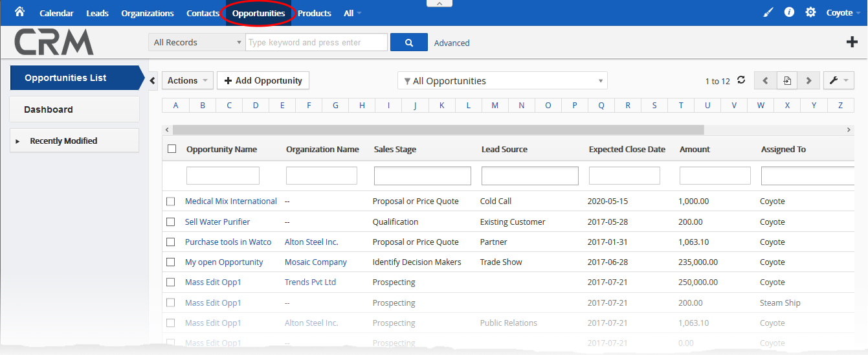Open the settings gear icon

pyautogui.click(x=810, y=12)
